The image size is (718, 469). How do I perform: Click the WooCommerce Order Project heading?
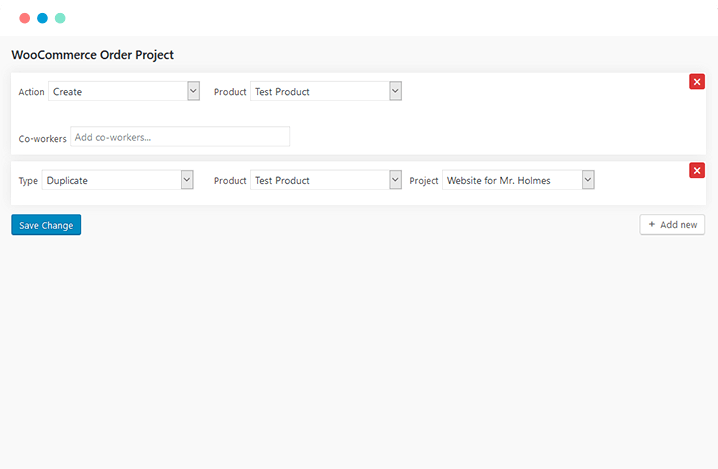pos(92,55)
